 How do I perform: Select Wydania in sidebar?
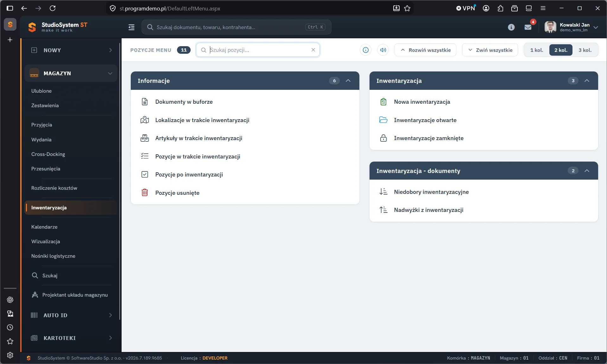tap(41, 139)
